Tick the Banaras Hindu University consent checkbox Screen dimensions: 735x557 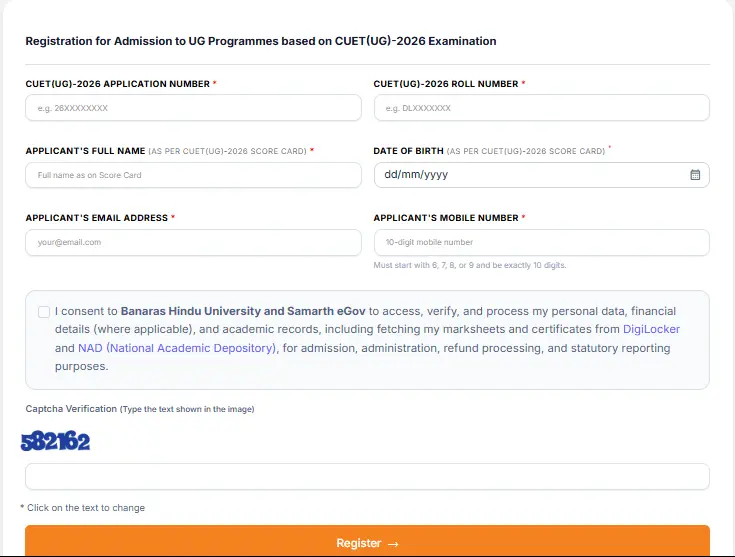pos(44,312)
